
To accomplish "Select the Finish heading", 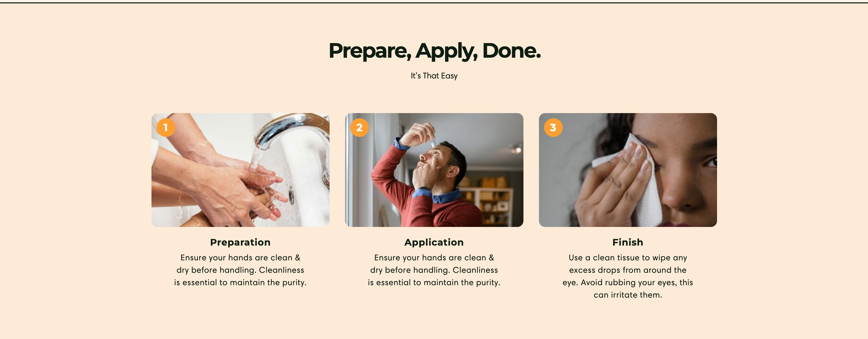I will (x=628, y=242).
